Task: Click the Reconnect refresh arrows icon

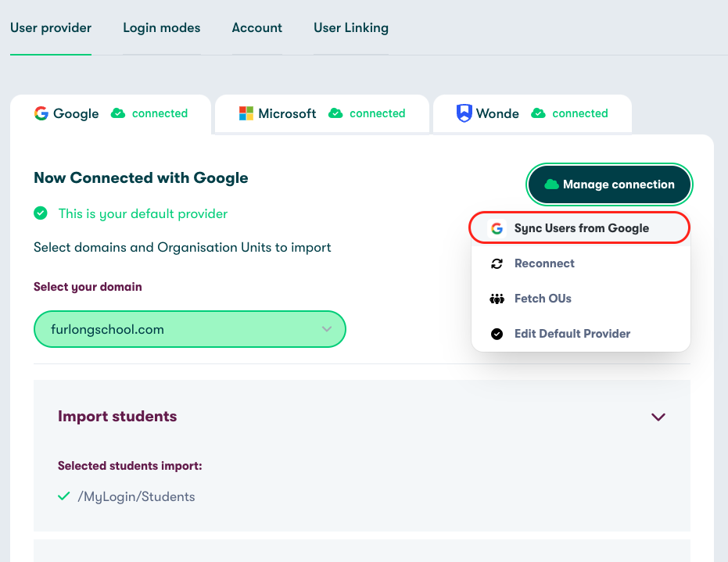Action: click(x=497, y=263)
